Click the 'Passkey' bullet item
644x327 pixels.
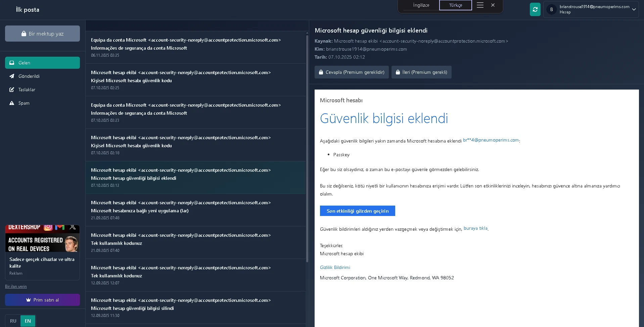pyautogui.click(x=341, y=155)
